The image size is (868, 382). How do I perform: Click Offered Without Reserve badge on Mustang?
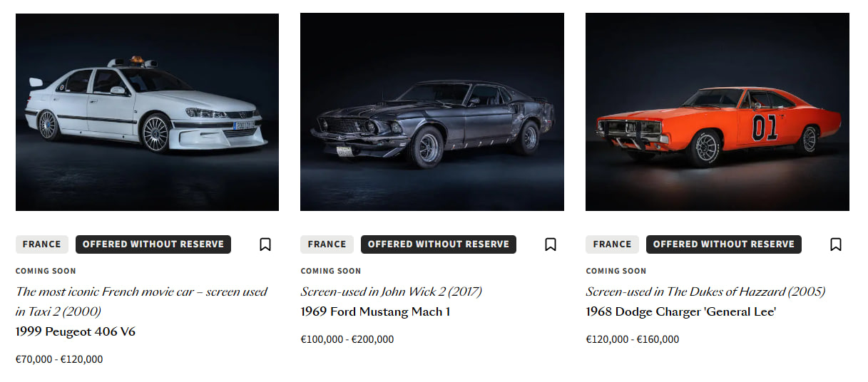pyautogui.click(x=439, y=244)
